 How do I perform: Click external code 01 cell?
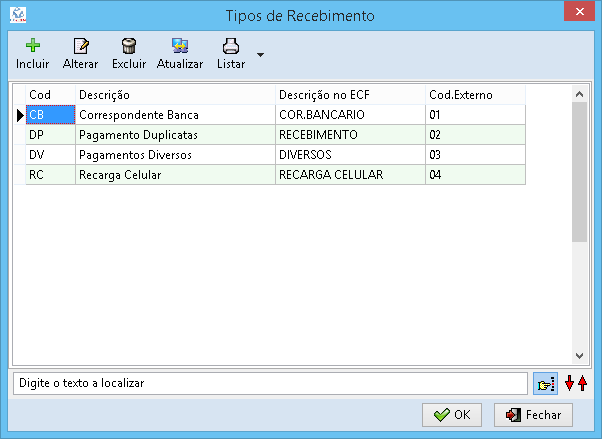(x=476, y=115)
